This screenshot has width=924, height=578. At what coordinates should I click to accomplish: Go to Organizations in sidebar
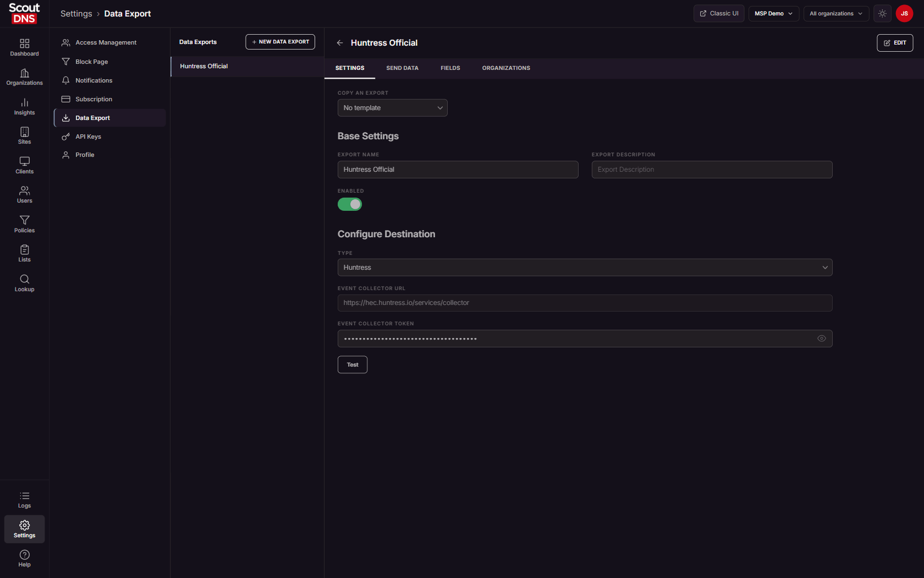click(24, 77)
